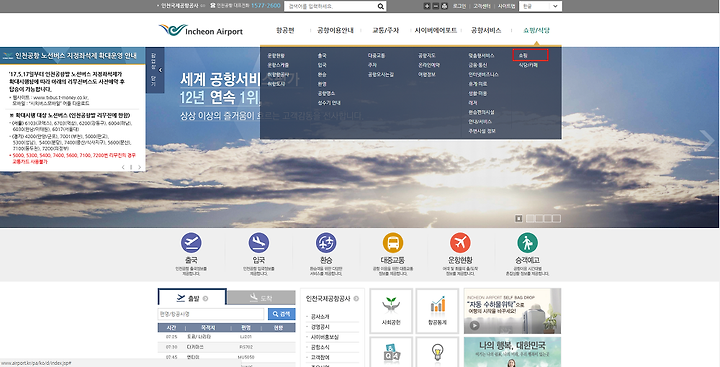Screen dimensions: 720x367
Task: Select 운항스케줄 in the dropdown submenu
Action: click(x=278, y=65)
